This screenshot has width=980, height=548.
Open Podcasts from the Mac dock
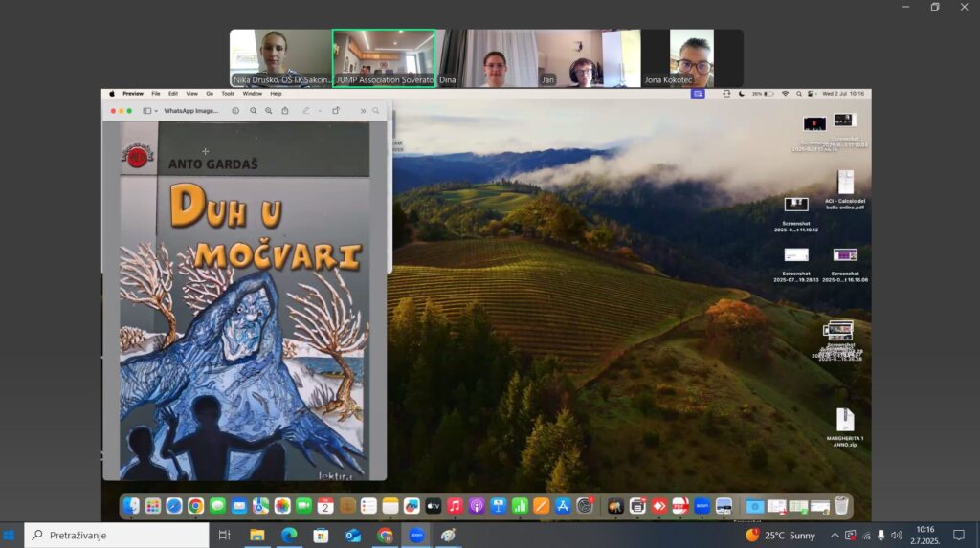coord(477,506)
